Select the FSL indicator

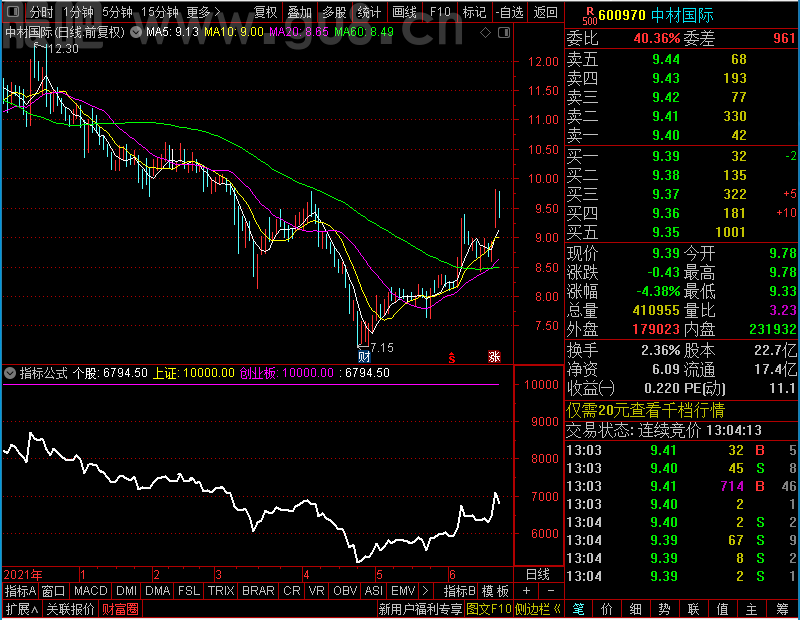click(x=188, y=591)
